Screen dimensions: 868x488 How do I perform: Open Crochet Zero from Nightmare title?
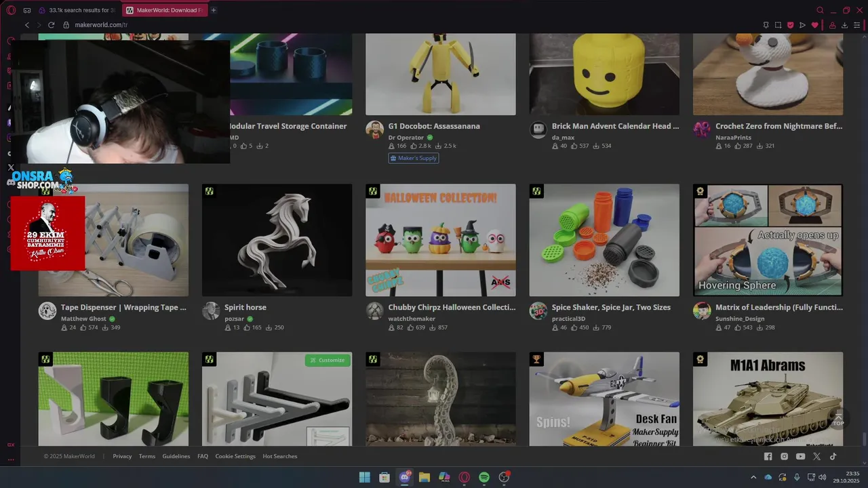click(x=779, y=126)
